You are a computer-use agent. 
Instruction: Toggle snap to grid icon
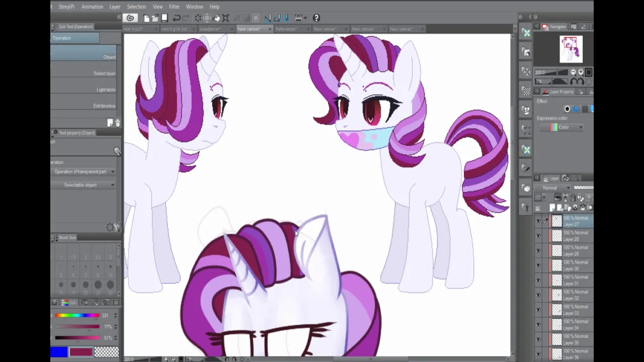tap(287, 18)
